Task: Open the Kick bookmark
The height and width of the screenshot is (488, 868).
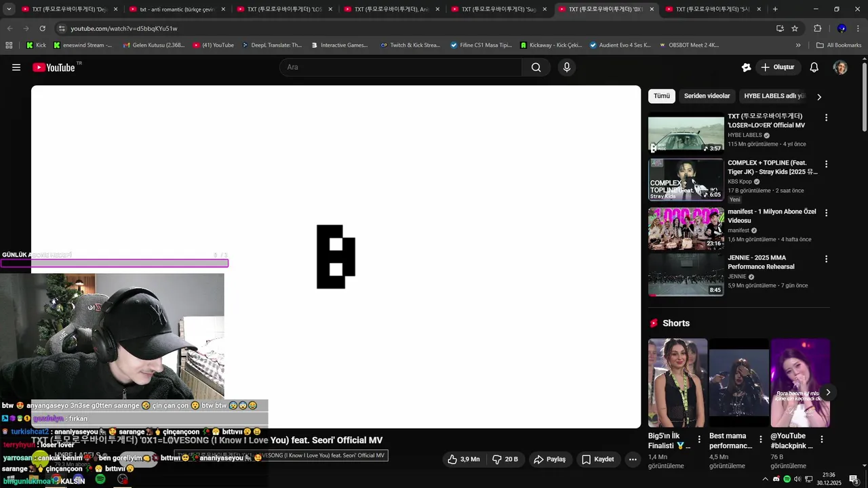Action: [37, 45]
